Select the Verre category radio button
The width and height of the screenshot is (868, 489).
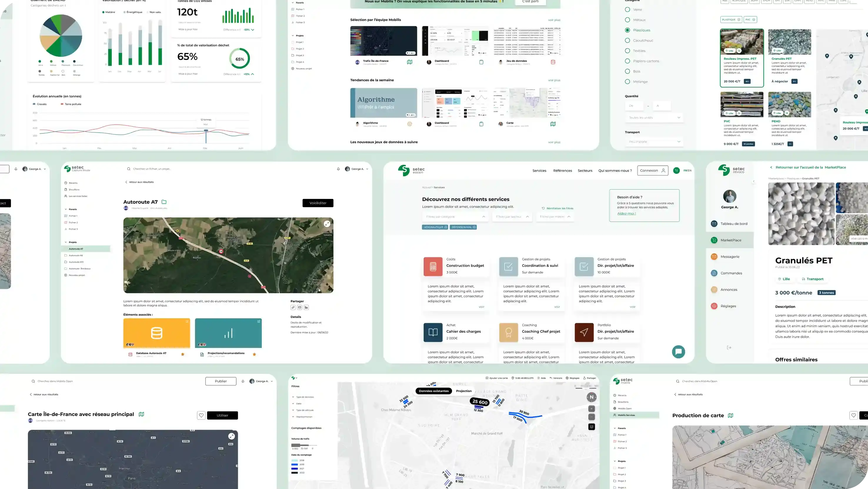pos(627,9)
